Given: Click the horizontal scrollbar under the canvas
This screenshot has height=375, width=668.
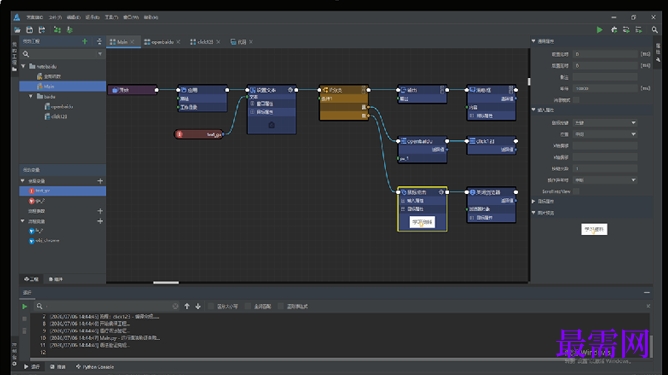Looking at the screenshot, I should pos(166,282).
